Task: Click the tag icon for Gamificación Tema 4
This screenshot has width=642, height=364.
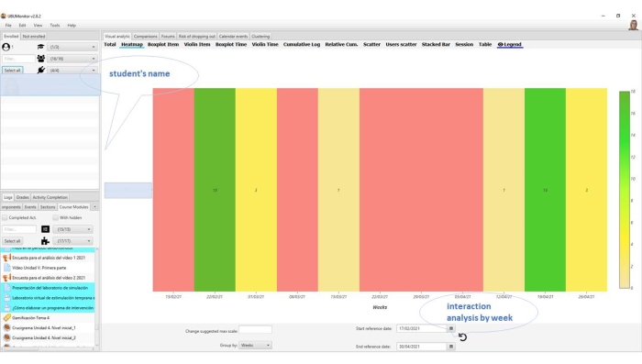Action: coord(7,318)
